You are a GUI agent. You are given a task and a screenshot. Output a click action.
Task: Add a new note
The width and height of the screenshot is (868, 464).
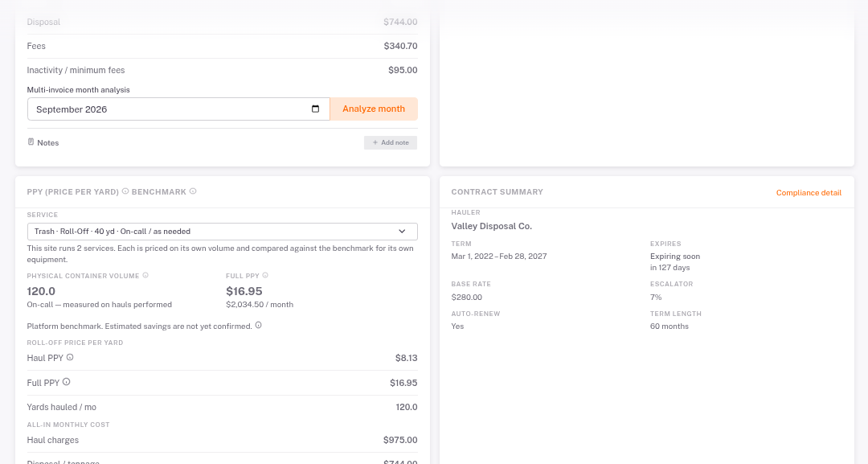[x=391, y=143]
